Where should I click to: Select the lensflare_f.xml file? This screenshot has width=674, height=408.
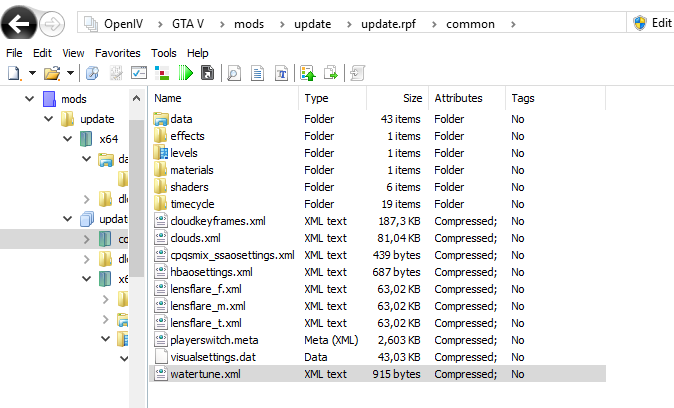click(x=377, y=289)
